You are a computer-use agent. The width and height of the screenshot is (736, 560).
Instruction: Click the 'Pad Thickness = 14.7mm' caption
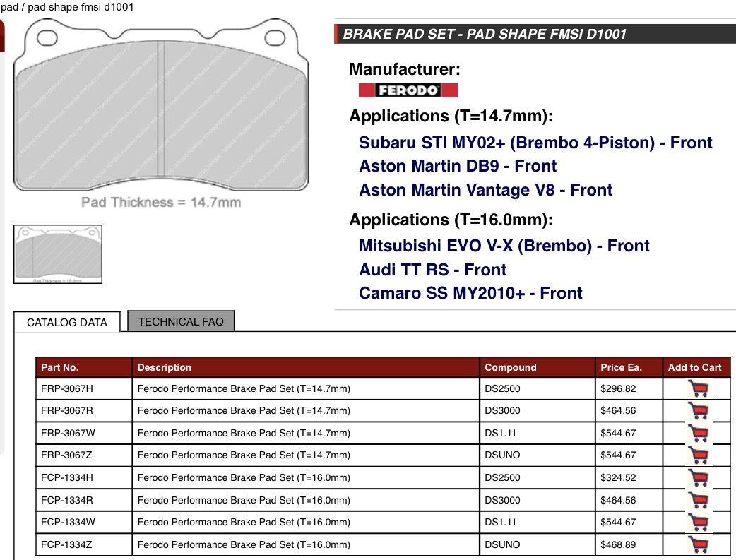point(161,202)
